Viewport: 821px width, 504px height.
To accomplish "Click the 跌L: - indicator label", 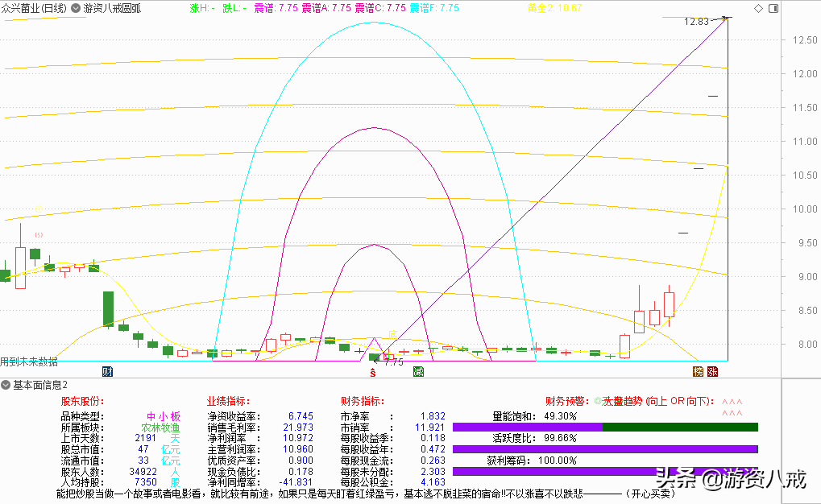I will coord(234,8).
